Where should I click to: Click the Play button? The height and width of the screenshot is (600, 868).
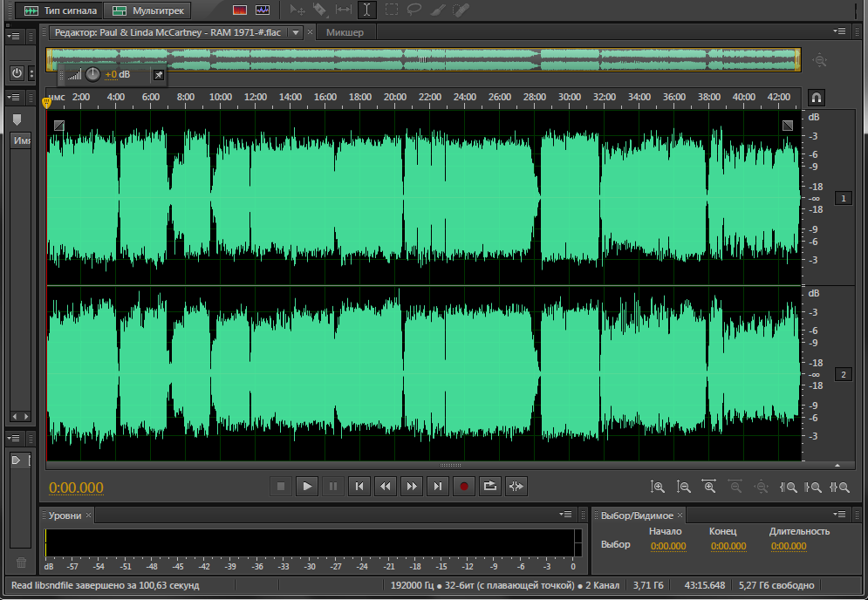coord(307,487)
